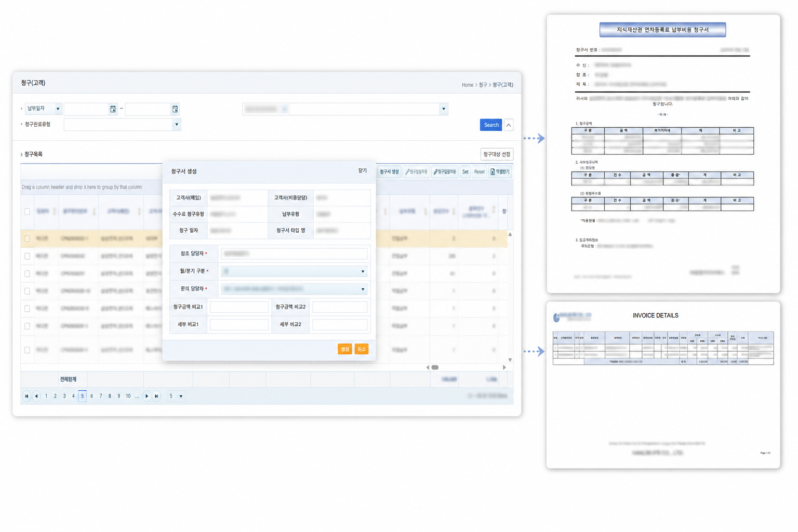Click the 청구대상 선정 button

(497, 154)
